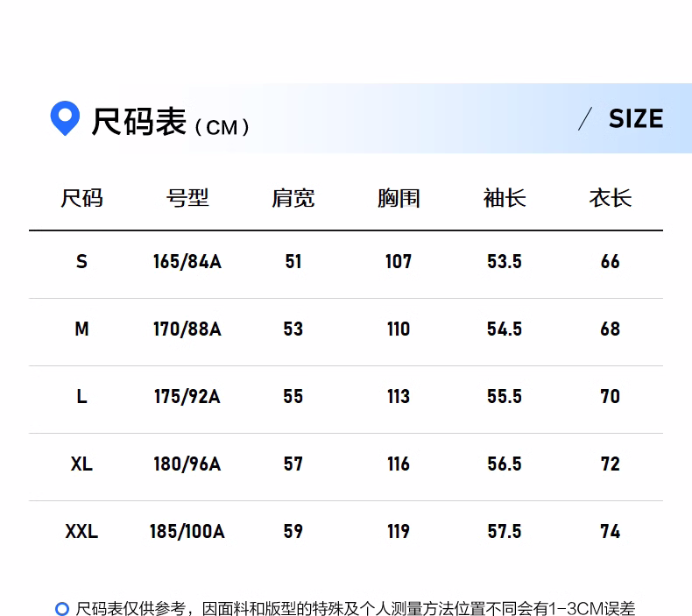This screenshot has width=692, height=616.
Task: Click chest value 119
Action: pos(399,531)
